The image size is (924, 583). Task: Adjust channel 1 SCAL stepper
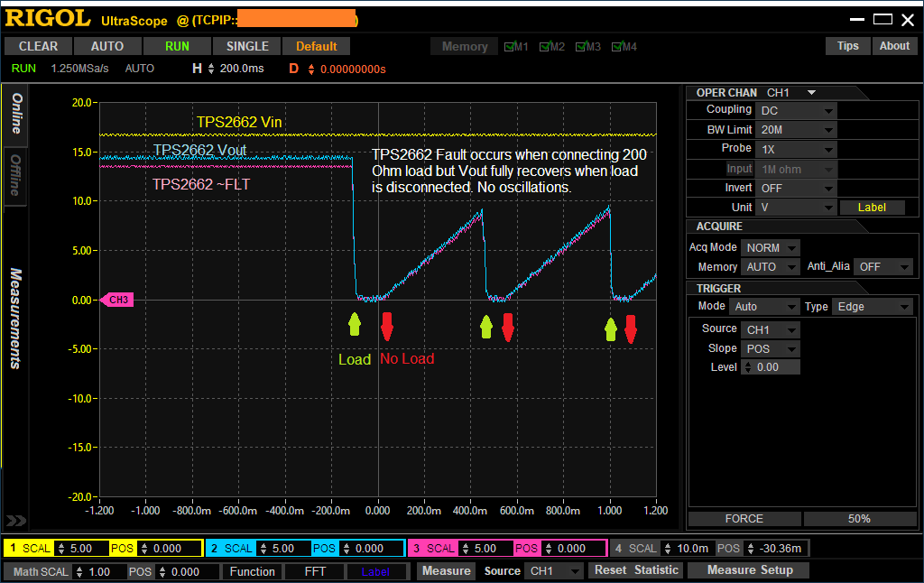pos(60,549)
